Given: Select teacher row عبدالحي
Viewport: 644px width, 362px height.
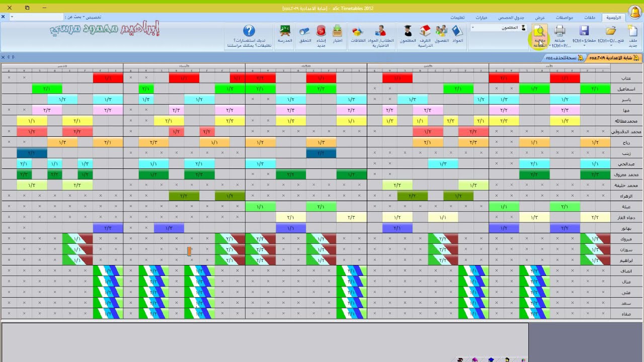Looking at the screenshot, I should [626, 164].
